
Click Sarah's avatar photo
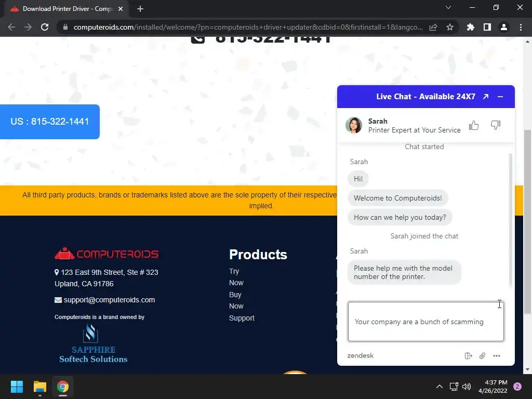click(x=353, y=125)
